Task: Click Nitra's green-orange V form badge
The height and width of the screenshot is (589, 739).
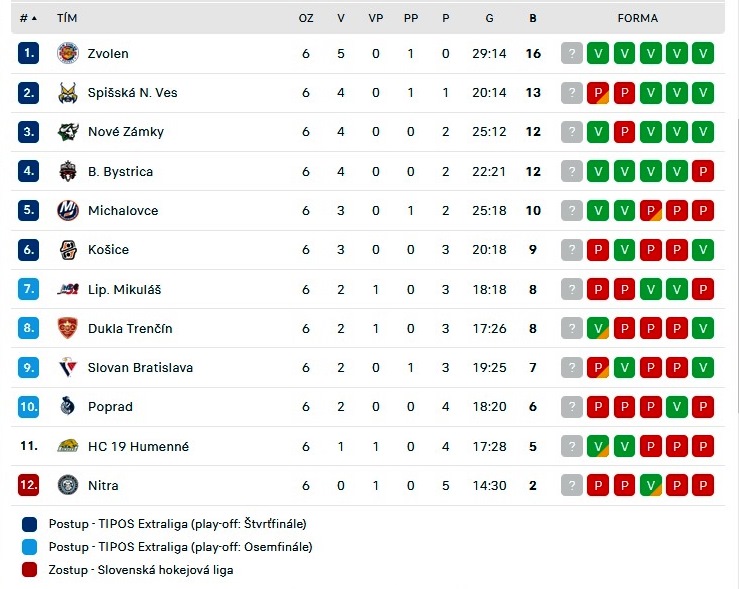Action: 650,485
